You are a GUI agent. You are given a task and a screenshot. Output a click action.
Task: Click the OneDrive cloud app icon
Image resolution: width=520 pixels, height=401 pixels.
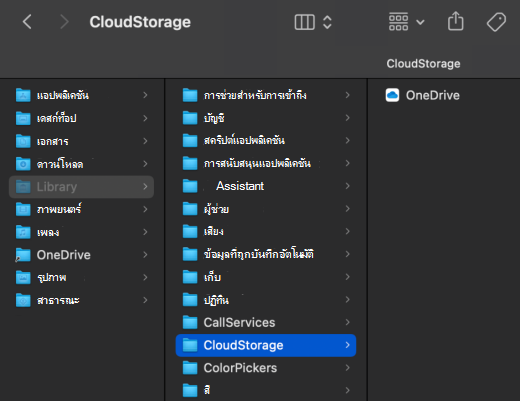(392, 95)
